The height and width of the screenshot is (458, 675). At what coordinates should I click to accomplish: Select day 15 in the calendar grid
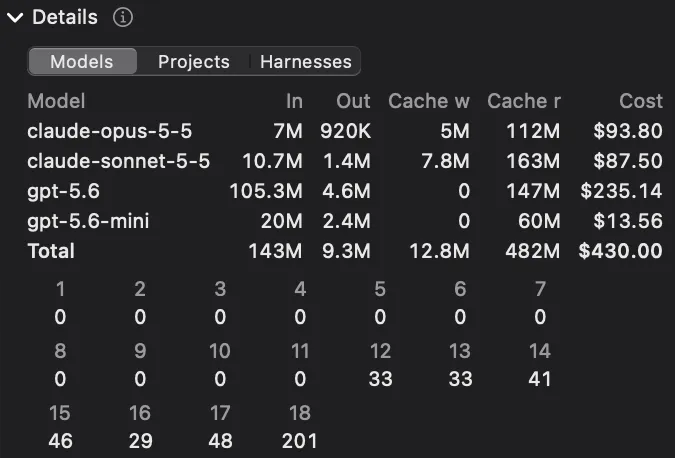[60, 413]
